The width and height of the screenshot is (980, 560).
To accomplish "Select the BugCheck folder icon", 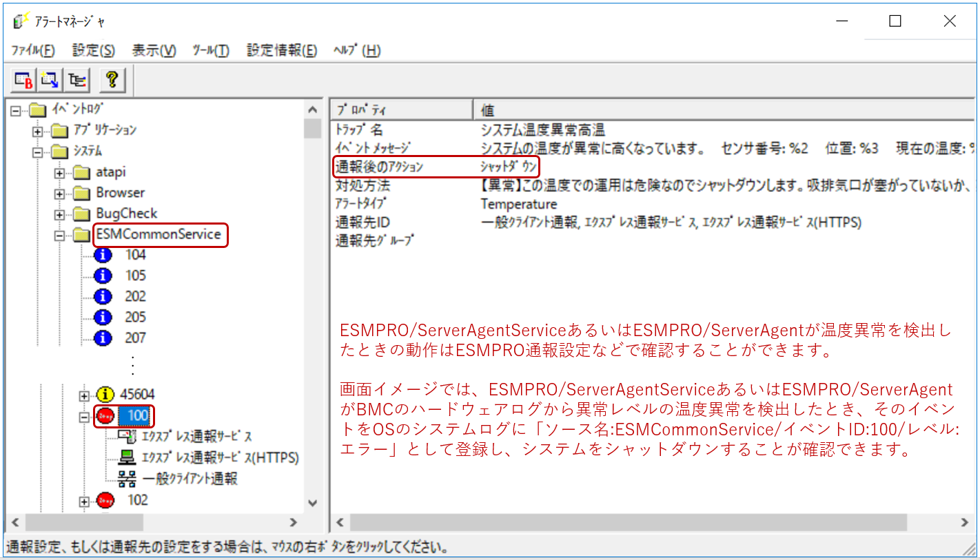I will pos(82,214).
